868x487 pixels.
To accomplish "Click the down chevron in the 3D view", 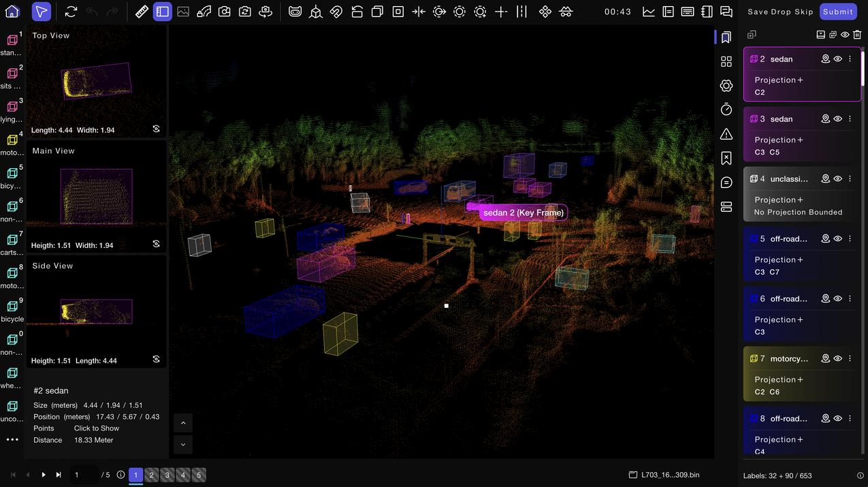I will (183, 445).
